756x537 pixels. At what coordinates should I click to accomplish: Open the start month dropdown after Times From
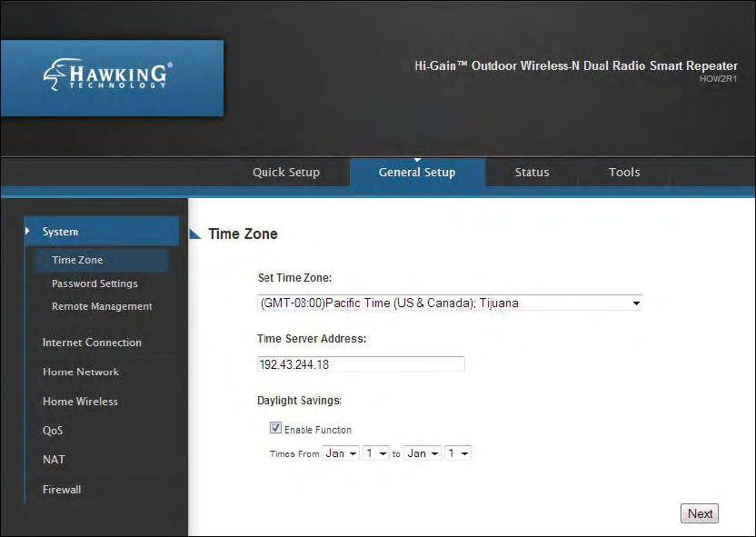pyautogui.click(x=341, y=453)
